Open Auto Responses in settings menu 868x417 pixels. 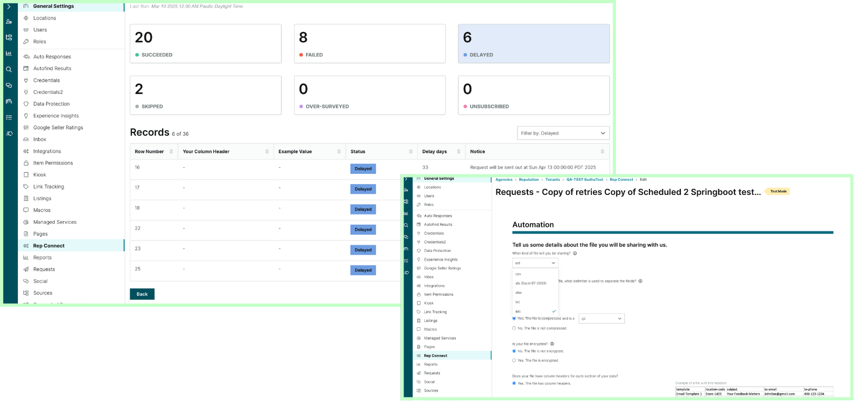52,56
